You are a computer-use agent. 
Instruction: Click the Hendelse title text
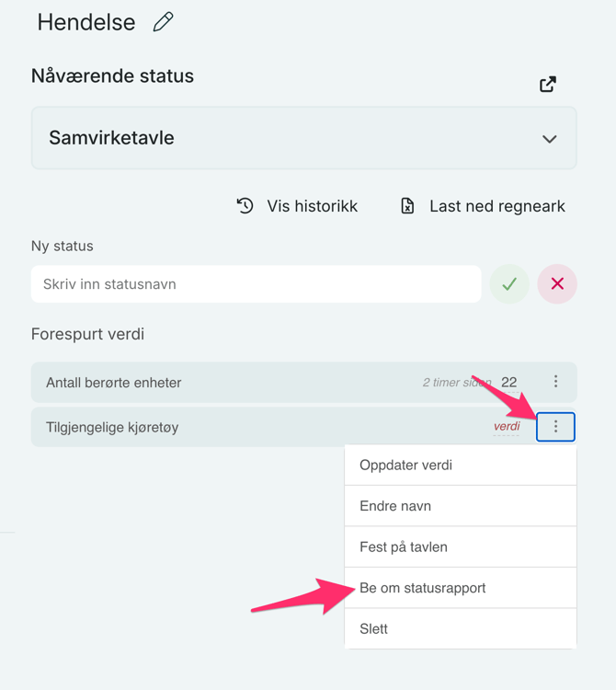(86, 23)
